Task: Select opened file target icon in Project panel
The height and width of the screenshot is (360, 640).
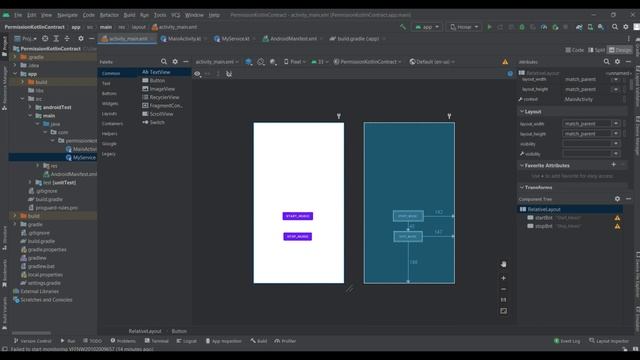Action: (45, 38)
